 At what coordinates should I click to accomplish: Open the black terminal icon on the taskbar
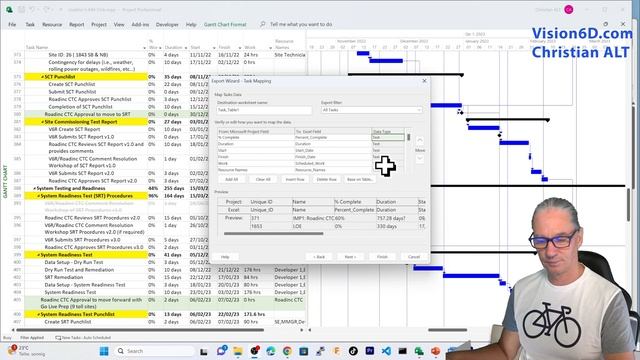(402, 351)
